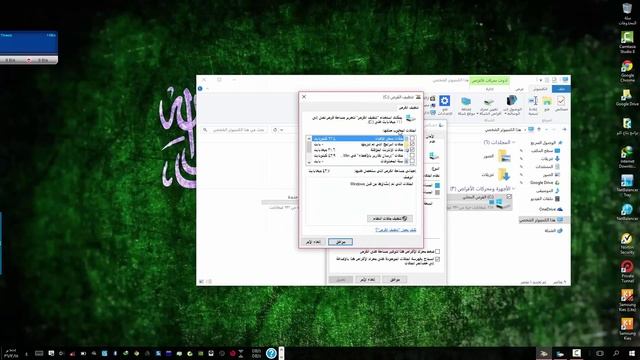Select Local Disk (C:) drive in Explorer
Viewport: 640px width, 360px height.
coord(480,202)
